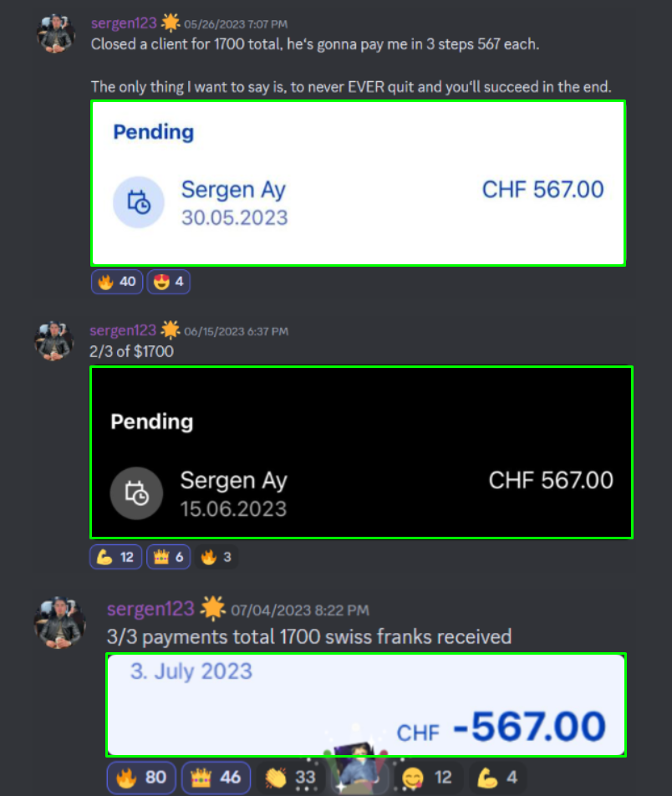Click the flexed bicep reaction with 12 count
The image size is (672, 796).
click(x=115, y=557)
